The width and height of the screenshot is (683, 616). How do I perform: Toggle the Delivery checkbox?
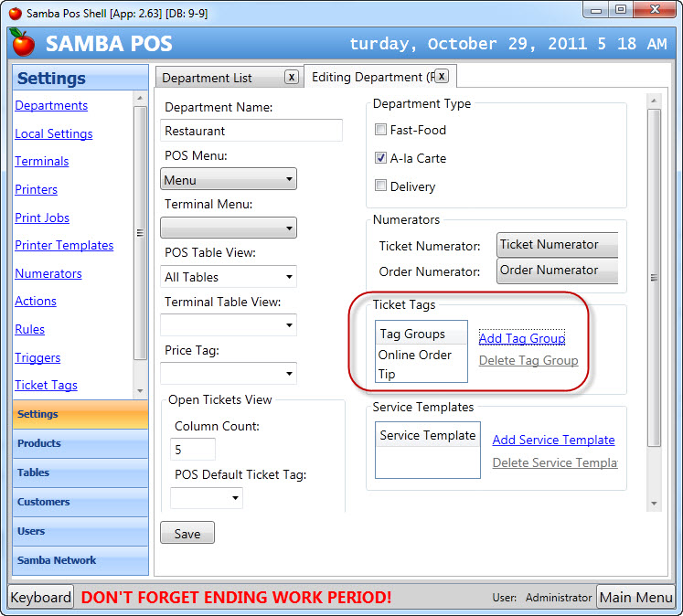[x=380, y=186]
